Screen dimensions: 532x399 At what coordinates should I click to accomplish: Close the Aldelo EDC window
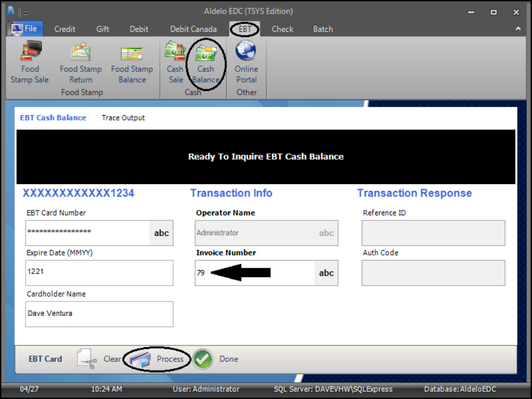(516, 12)
